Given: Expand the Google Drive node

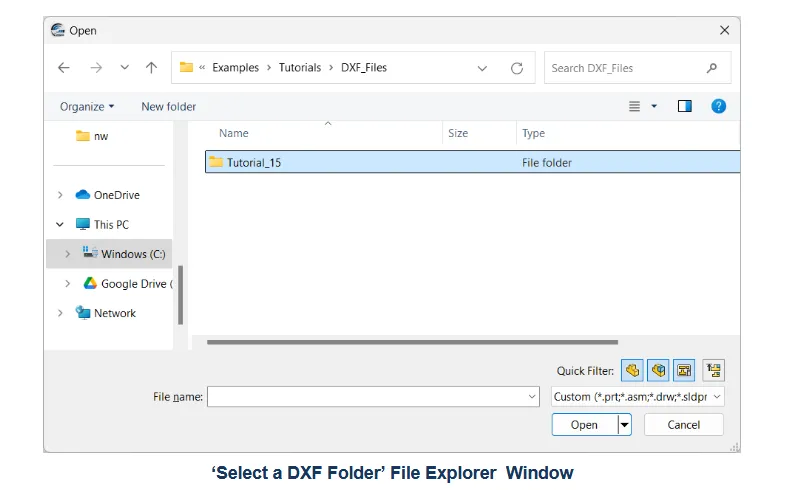Looking at the screenshot, I should [67, 284].
